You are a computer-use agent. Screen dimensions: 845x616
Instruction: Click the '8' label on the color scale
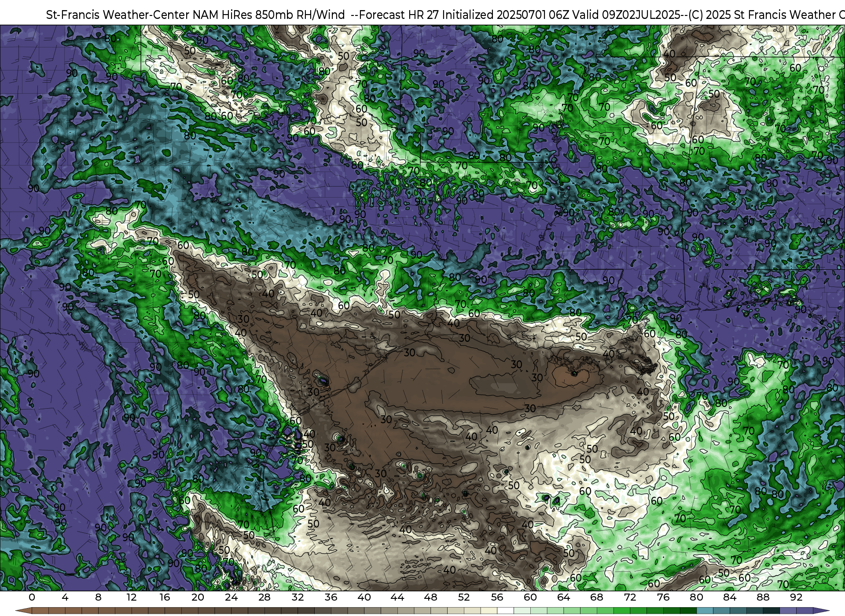98,597
